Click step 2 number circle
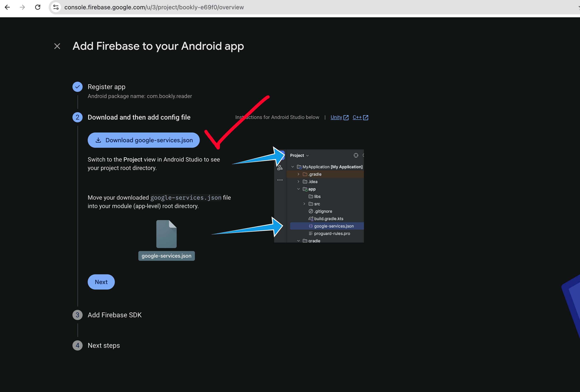The image size is (580, 392). pyautogui.click(x=77, y=117)
